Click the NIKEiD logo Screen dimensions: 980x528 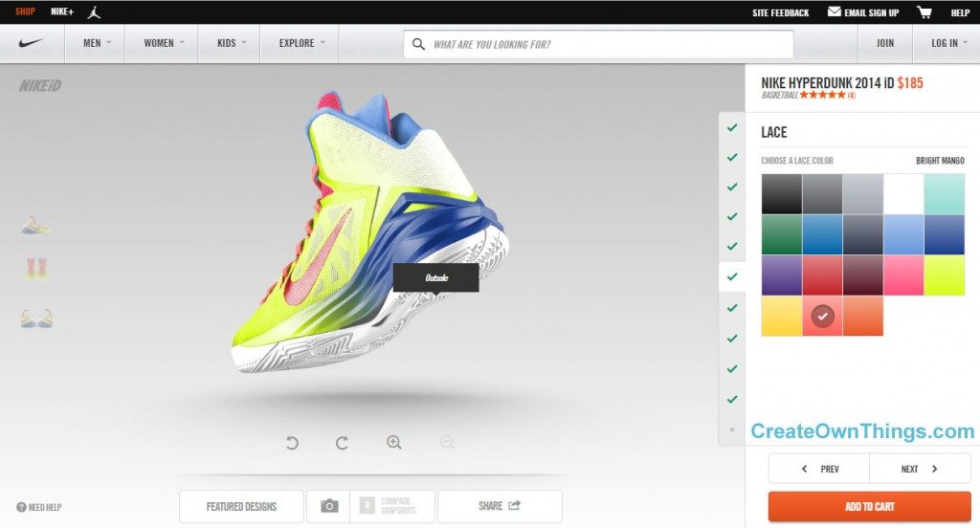coord(40,85)
